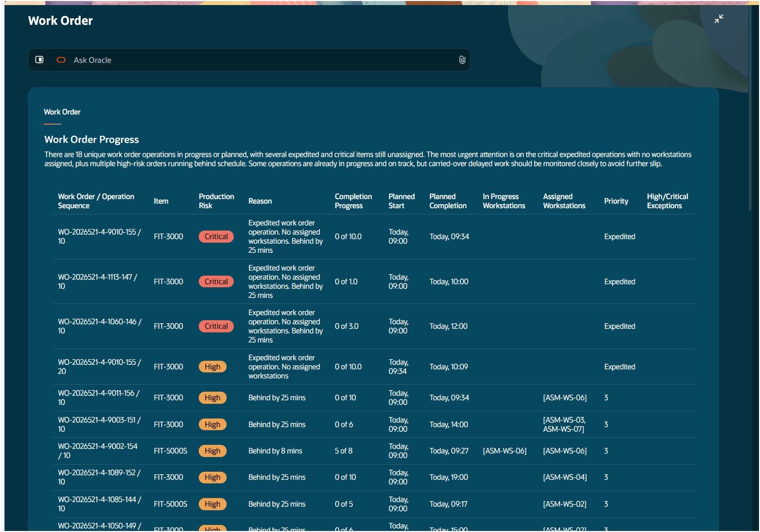The width and height of the screenshot is (760, 532).
Task: Click assigned workstation [ASM-WS-02] for WO-2026521-4-1085-144
Action: 565,504
